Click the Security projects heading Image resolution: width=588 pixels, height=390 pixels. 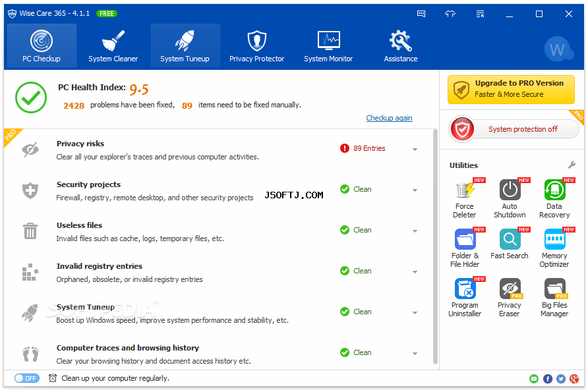point(88,184)
